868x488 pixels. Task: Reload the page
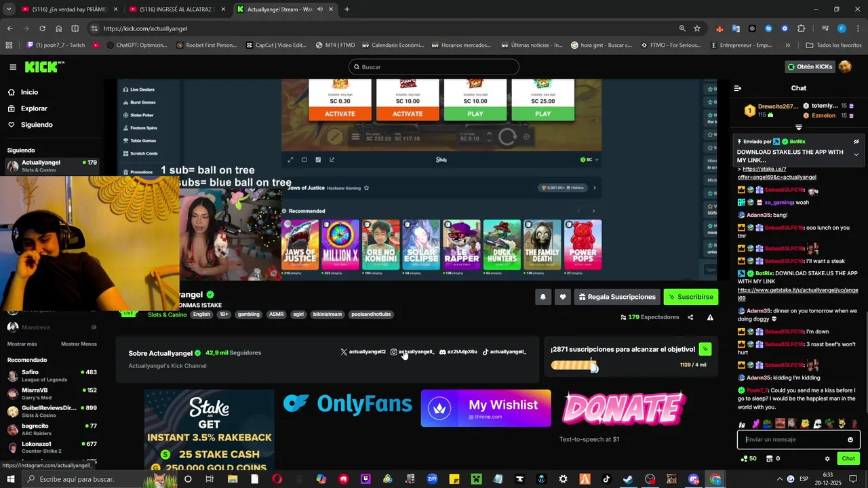click(x=42, y=28)
